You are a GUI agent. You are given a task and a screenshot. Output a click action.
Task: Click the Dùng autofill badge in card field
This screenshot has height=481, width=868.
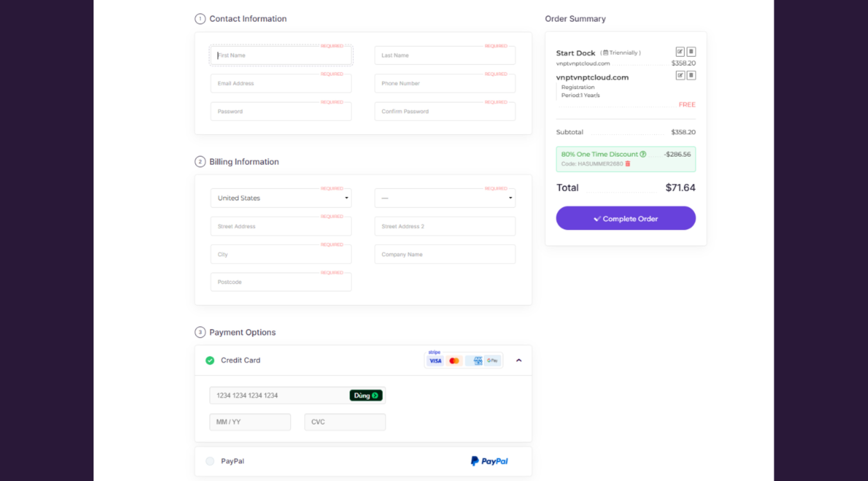pyautogui.click(x=366, y=395)
